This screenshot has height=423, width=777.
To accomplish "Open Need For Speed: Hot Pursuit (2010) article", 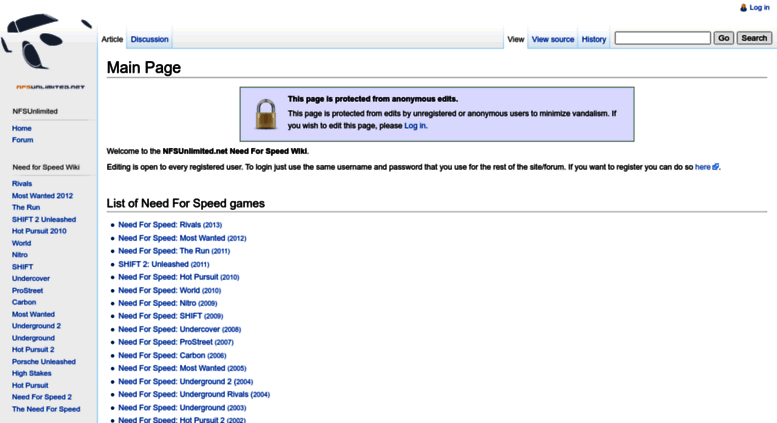I will click(x=178, y=277).
